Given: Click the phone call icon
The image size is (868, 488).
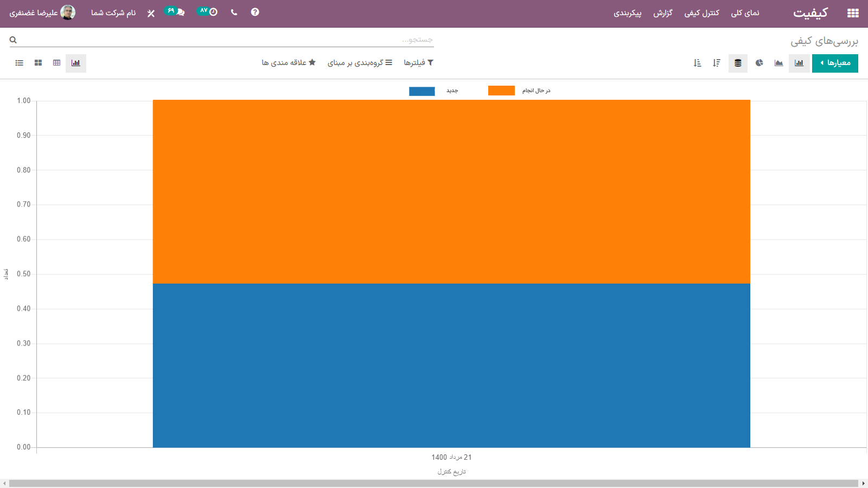Looking at the screenshot, I should point(234,12).
